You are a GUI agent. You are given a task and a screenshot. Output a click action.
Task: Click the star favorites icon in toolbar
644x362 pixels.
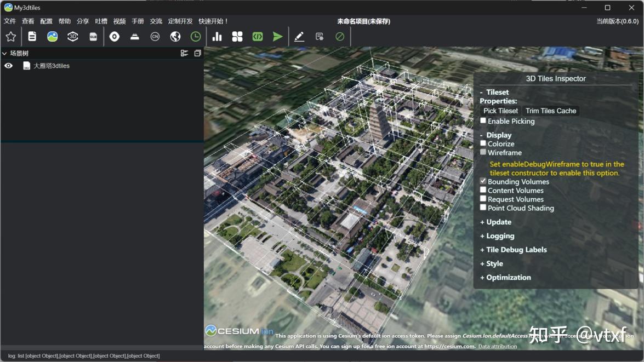coord(10,37)
